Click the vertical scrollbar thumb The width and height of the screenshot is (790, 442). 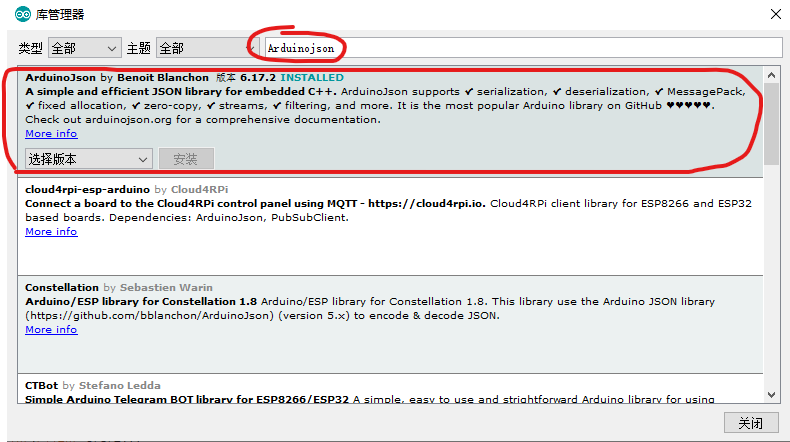(x=771, y=124)
